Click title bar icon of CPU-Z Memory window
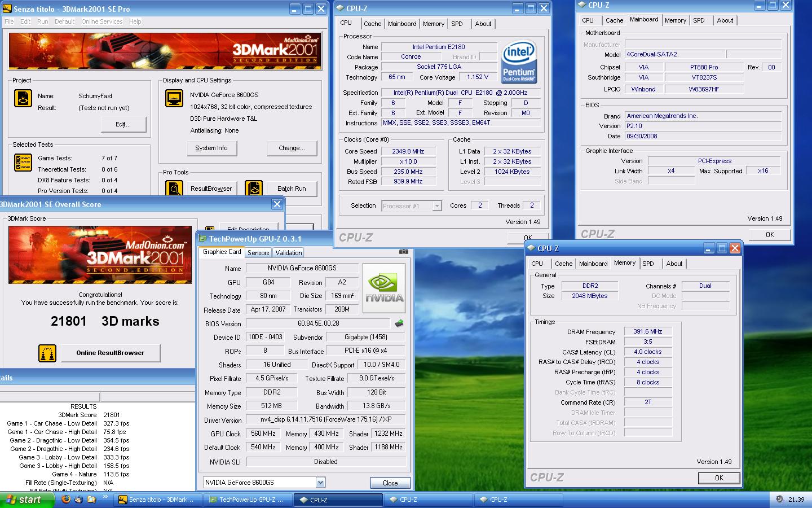The image size is (812, 508). (531, 248)
